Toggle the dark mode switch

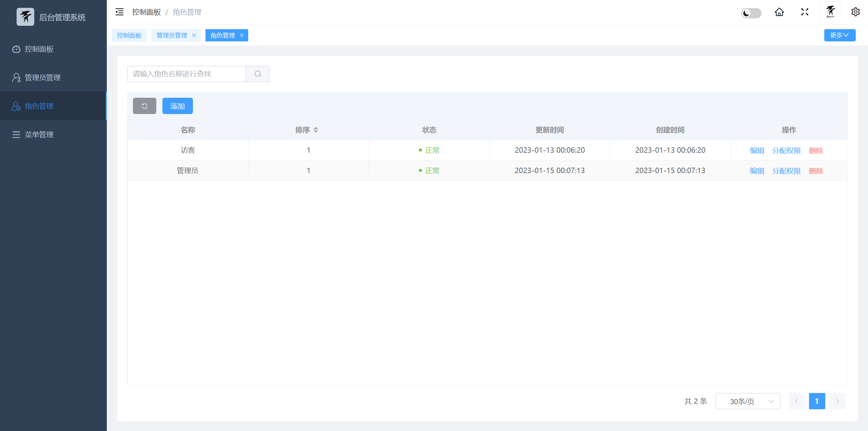(751, 13)
